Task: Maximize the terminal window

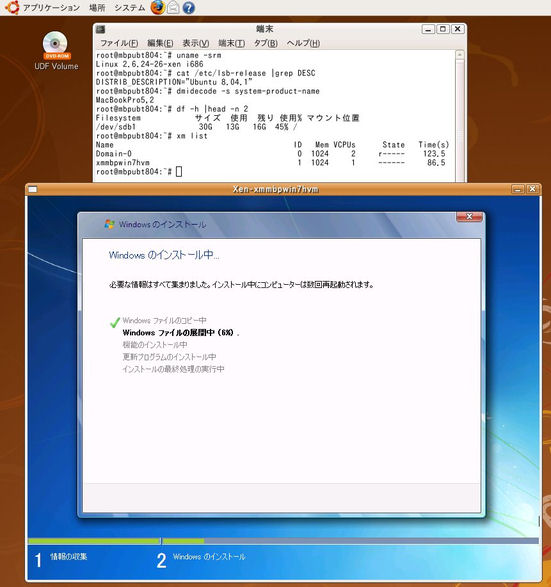Action: click(x=443, y=29)
